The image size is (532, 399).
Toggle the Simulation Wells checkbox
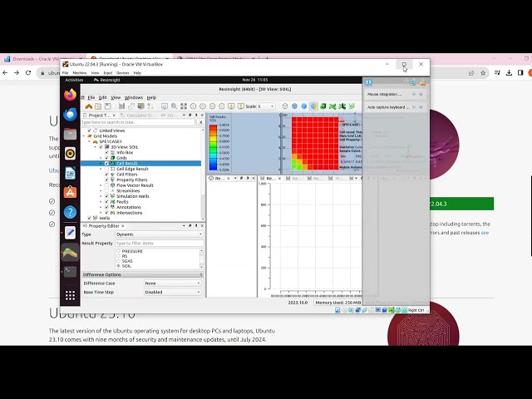click(107, 196)
